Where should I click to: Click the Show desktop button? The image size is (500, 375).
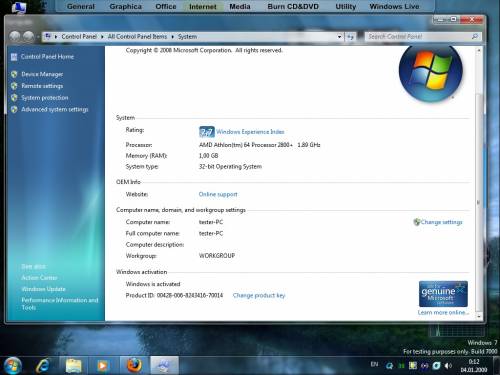coord(497,366)
